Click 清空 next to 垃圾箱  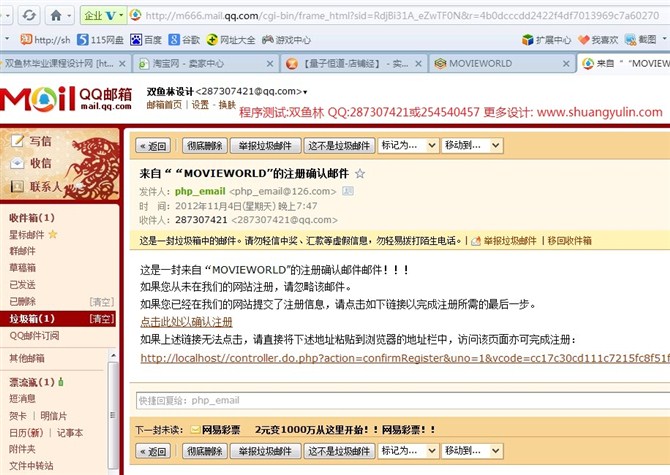[x=102, y=319]
